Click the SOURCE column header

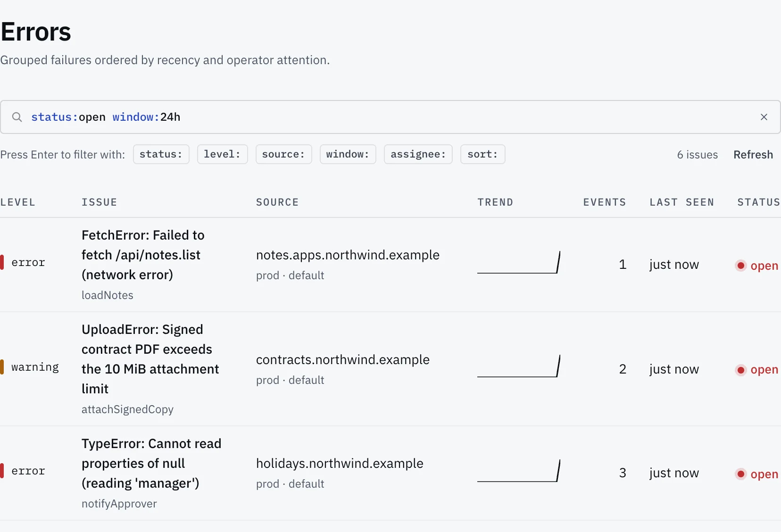pyautogui.click(x=277, y=202)
